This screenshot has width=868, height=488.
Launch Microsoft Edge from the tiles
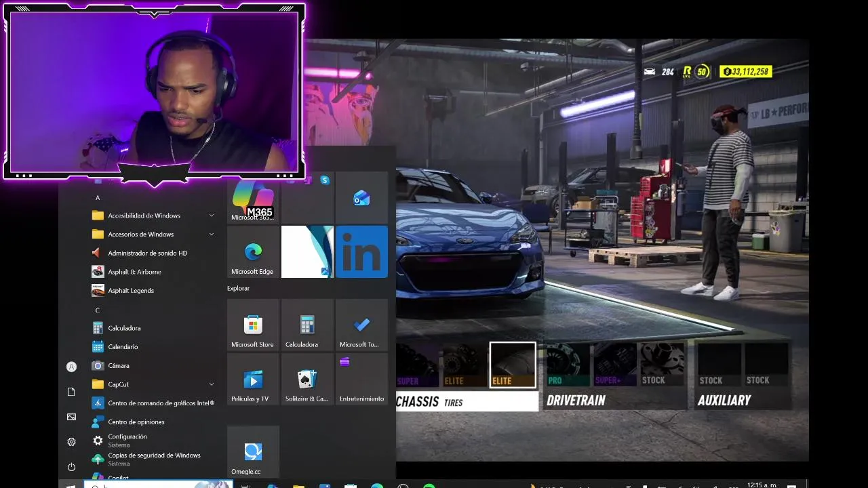click(x=253, y=252)
